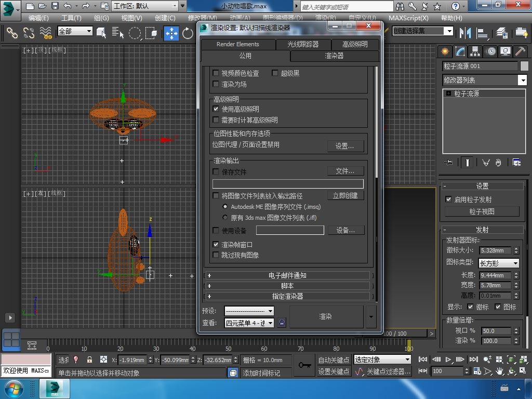Click the pin stack icon
The image size is (532, 399).
(448, 163)
